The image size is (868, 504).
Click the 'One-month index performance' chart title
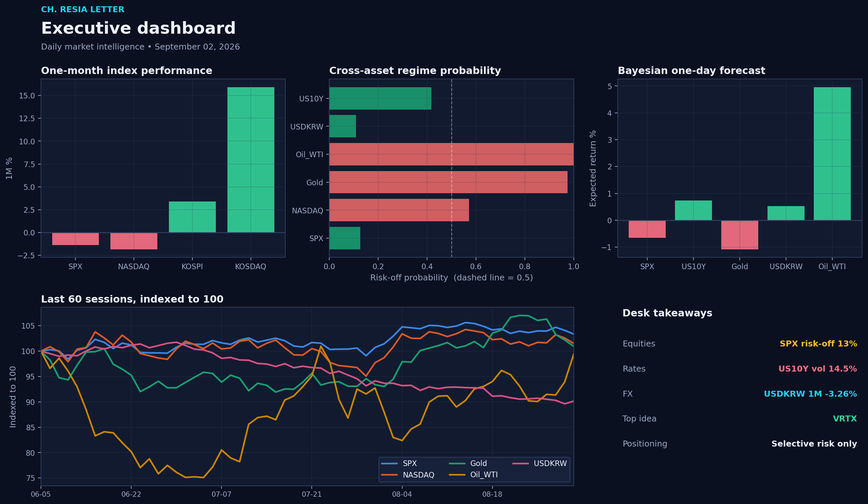point(126,71)
